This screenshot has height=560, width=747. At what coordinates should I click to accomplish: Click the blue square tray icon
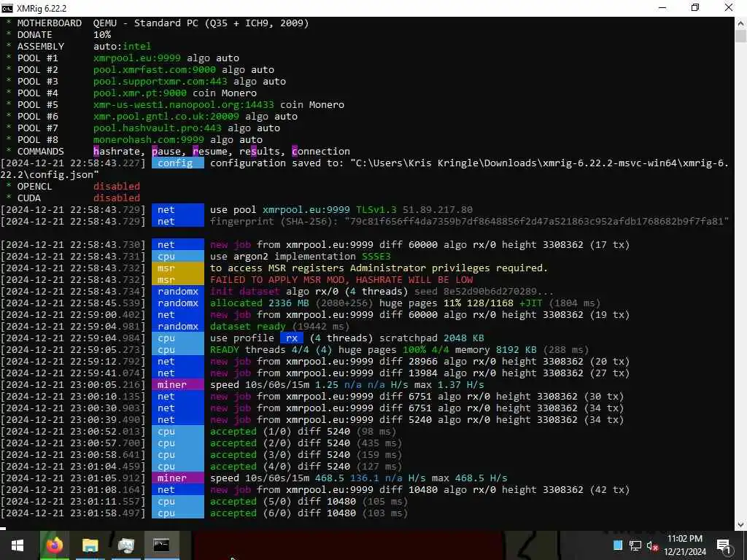coord(618,545)
